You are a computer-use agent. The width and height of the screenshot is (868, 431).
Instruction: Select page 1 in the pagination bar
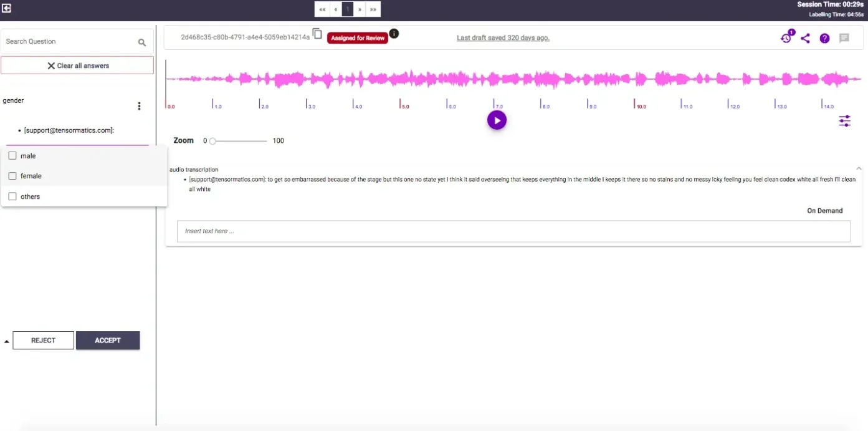pyautogui.click(x=347, y=9)
